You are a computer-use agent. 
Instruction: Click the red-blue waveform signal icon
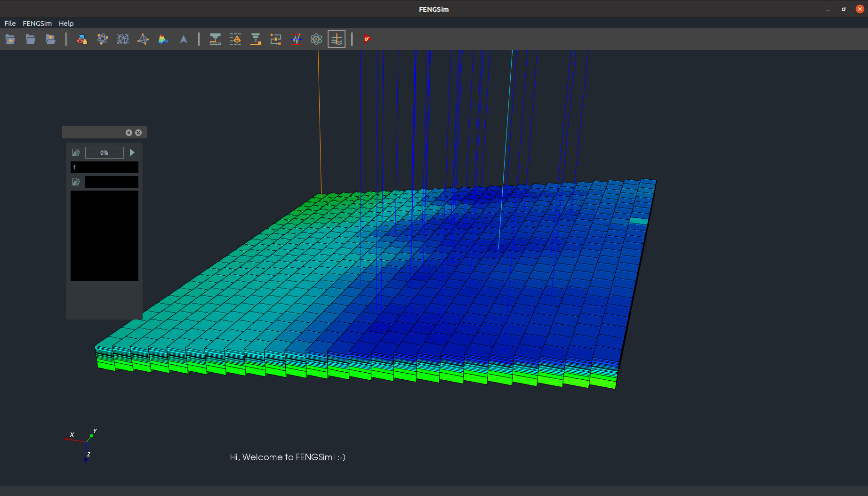(296, 40)
